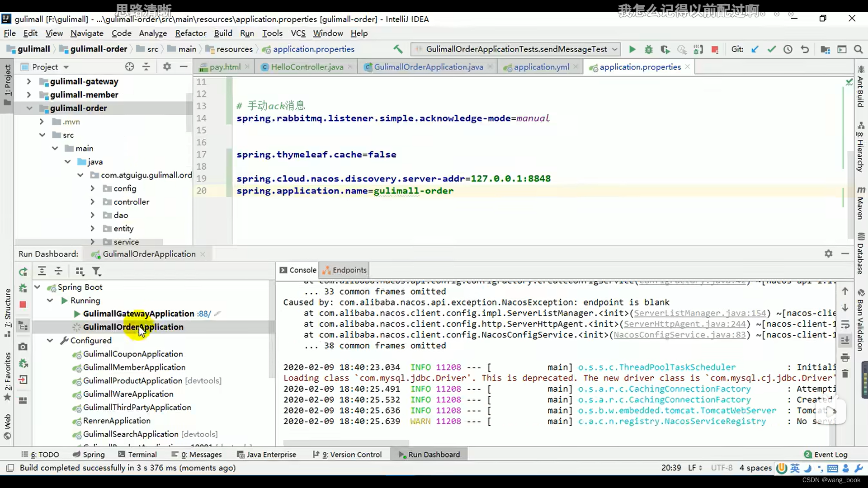Build project with hammer icon
The height and width of the screenshot is (488, 868).
point(398,49)
